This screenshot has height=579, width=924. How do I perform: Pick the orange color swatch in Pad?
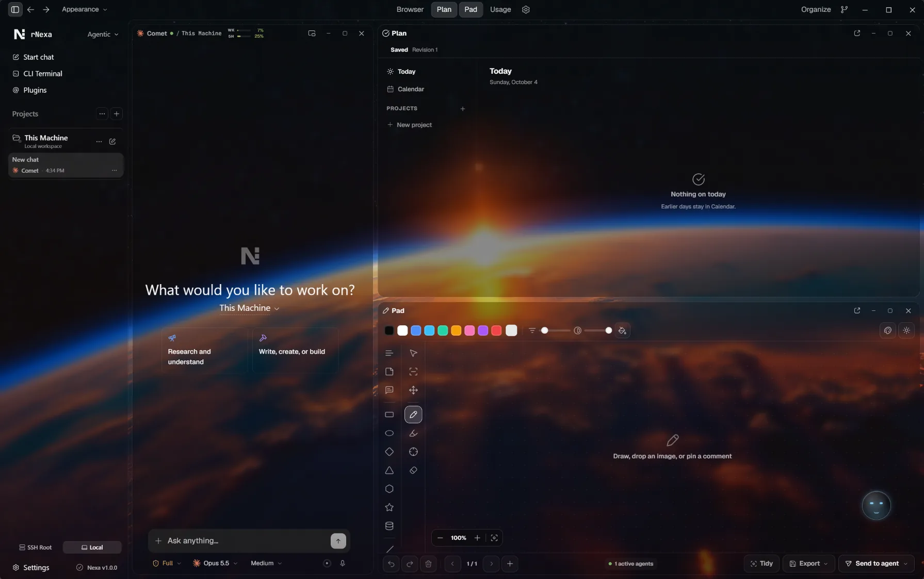[456, 330]
